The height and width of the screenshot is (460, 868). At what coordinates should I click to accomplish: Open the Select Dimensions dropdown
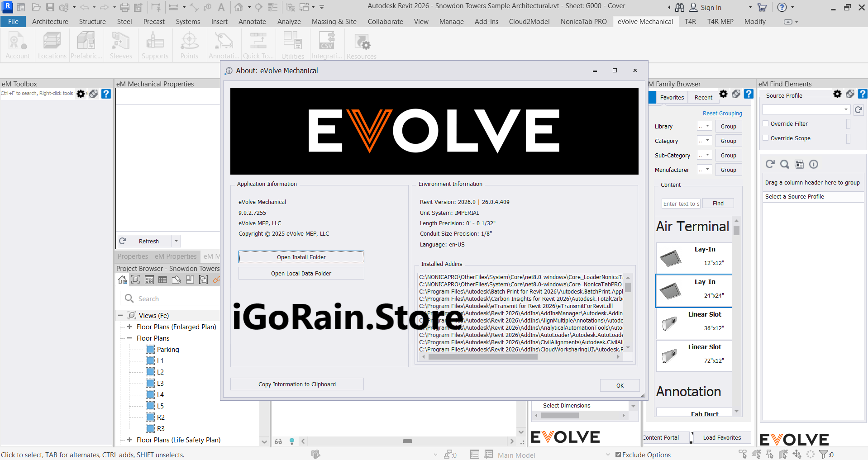(633, 405)
